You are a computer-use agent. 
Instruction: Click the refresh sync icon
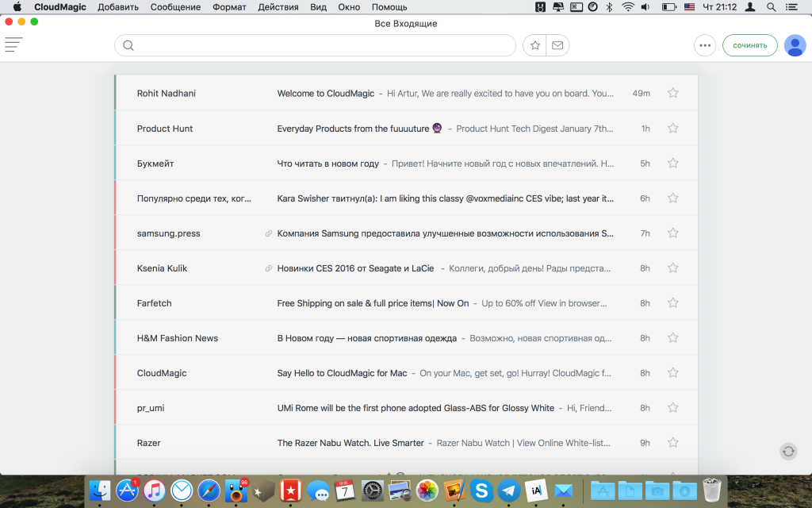tap(788, 451)
